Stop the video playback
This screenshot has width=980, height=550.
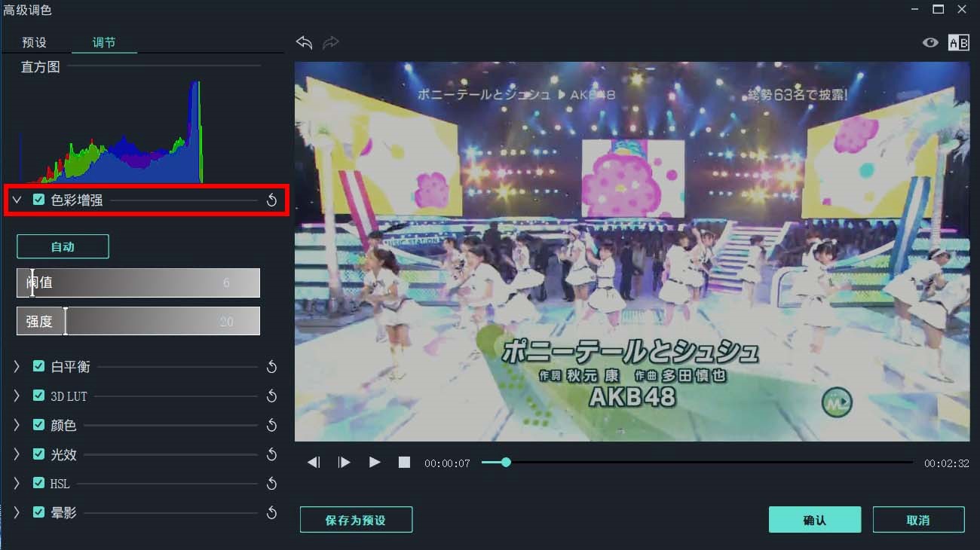405,463
